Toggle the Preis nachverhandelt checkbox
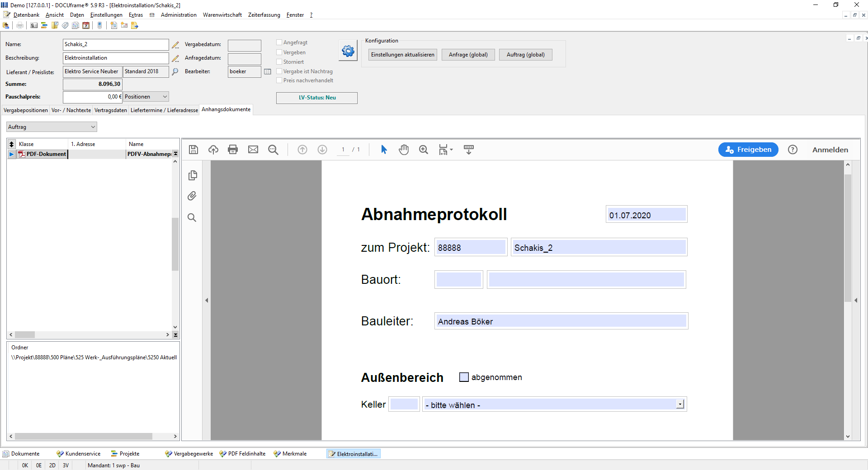Screen dimensions: 868x470 pyautogui.click(x=279, y=80)
